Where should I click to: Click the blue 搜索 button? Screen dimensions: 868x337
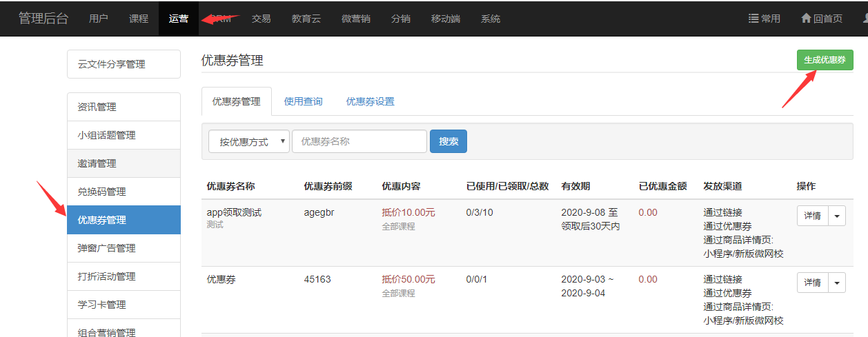[448, 141]
